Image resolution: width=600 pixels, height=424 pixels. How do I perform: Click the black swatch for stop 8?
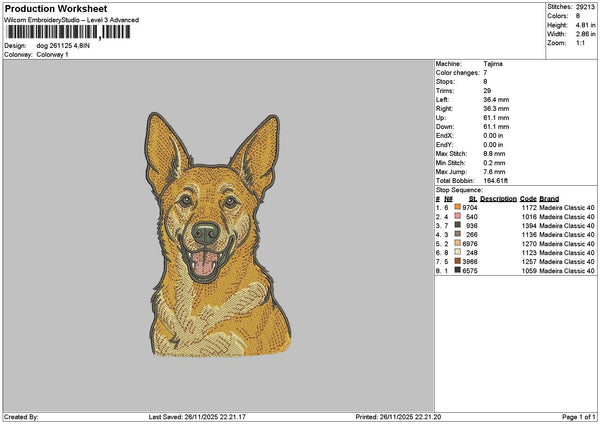coord(457,270)
